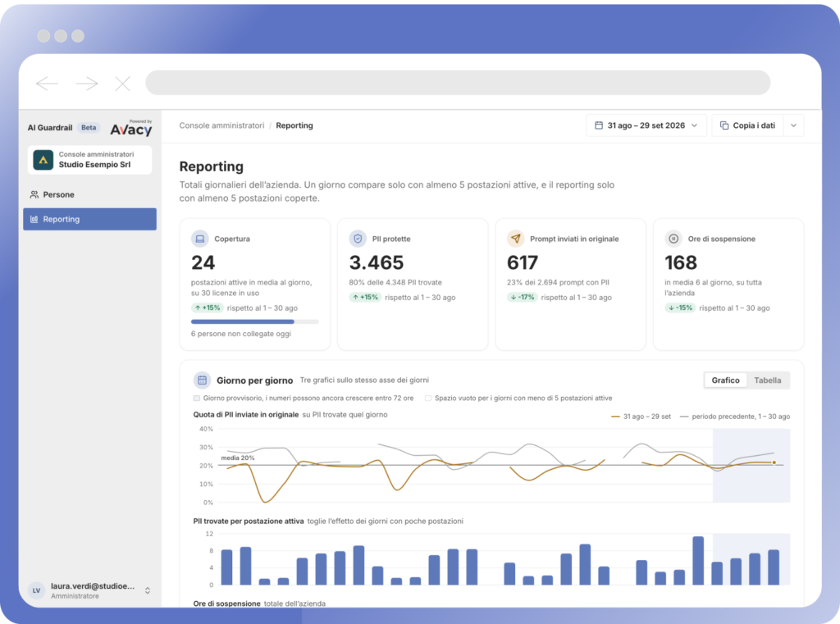Click the PII protette shield icon
840x624 pixels.
[358, 239]
